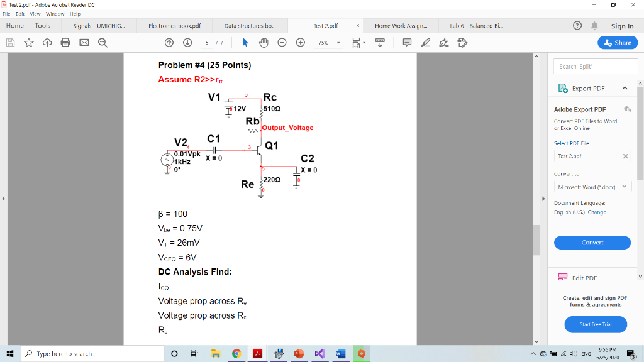Zoom in using the plus icon
This screenshot has width=644, height=362.
pos(300,42)
